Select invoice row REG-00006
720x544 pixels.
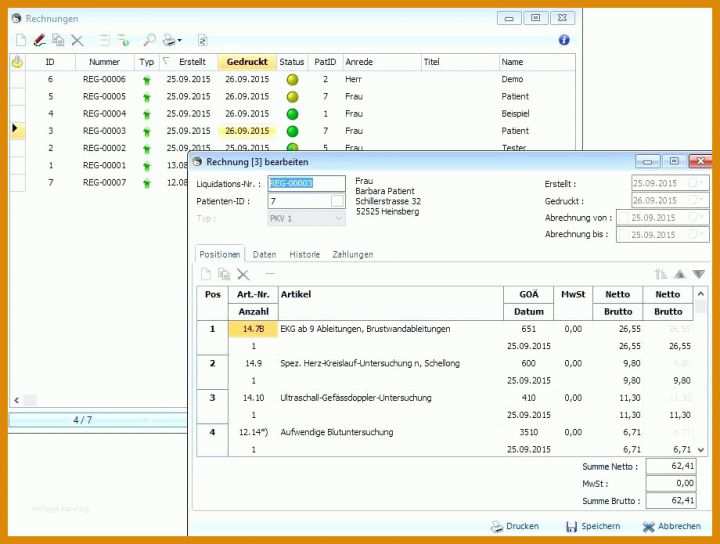(292, 79)
